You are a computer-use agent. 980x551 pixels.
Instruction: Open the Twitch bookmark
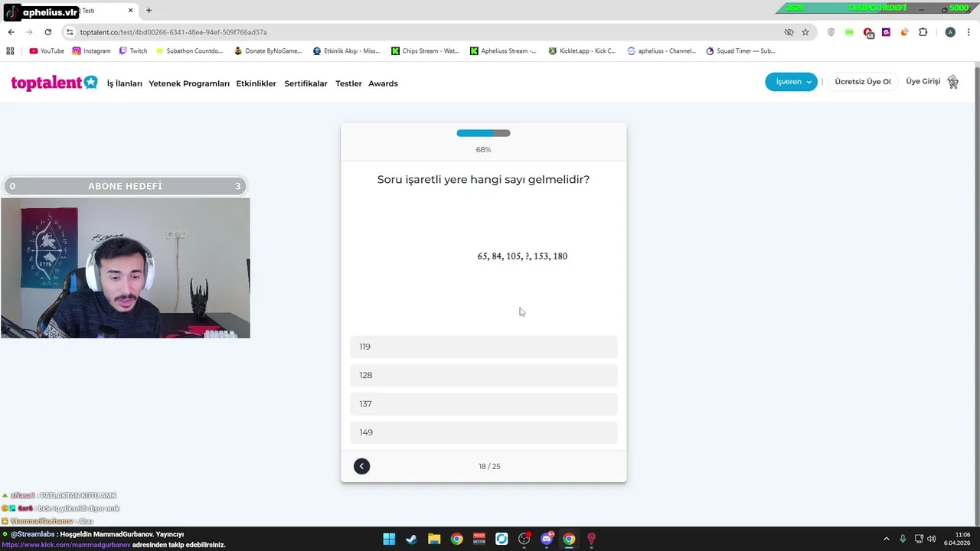coord(133,51)
